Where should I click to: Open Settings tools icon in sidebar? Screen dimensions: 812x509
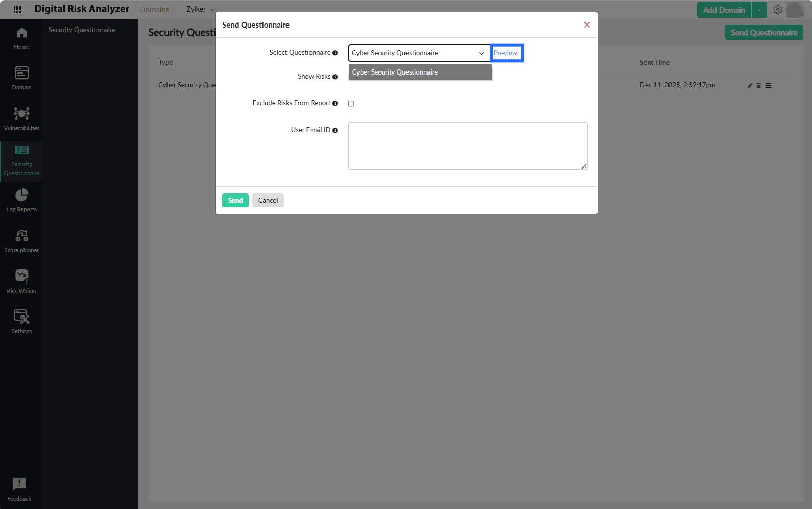click(x=21, y=317)
